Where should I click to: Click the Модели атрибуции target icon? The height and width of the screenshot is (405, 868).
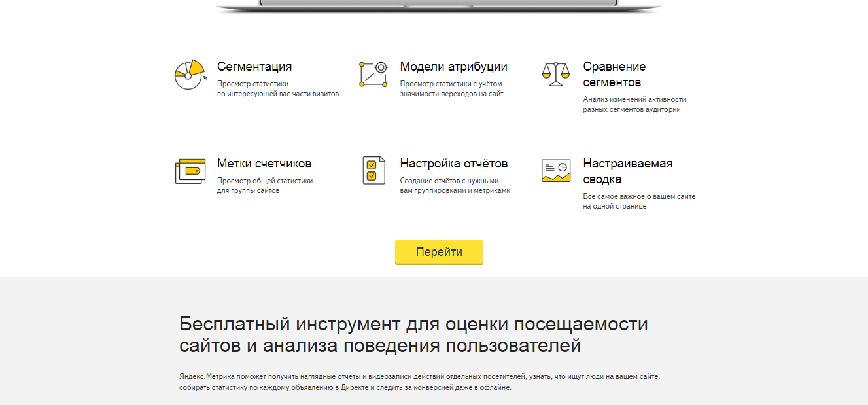[x=373, y=74]
